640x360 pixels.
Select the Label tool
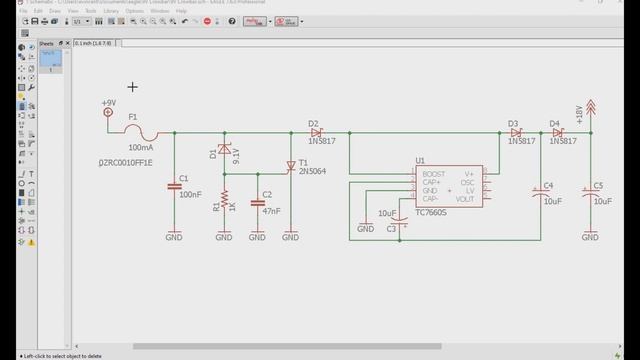coord(31,212)
